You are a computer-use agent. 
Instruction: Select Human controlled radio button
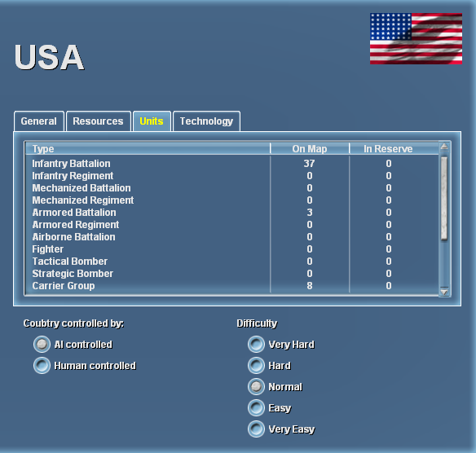click(x=42, y=366)
